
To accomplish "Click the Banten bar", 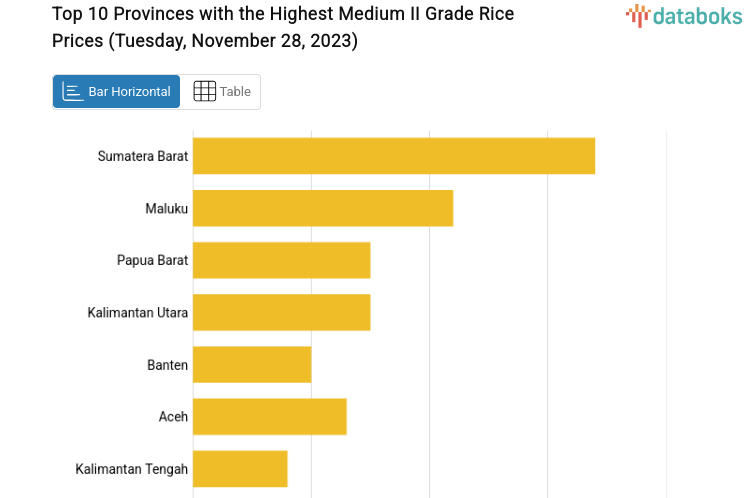I will pos(252,365).
